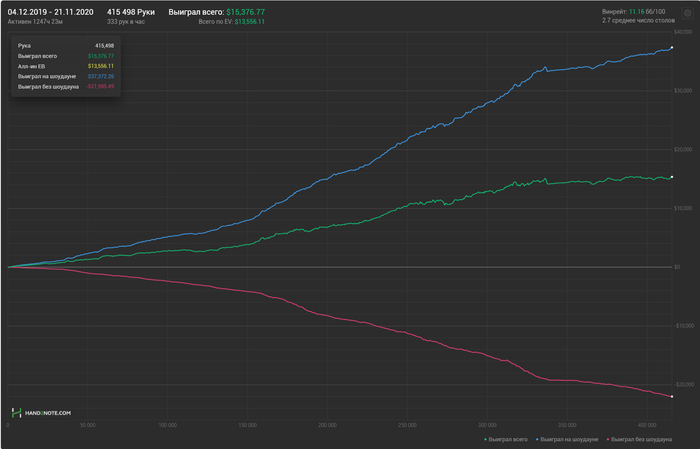The width and height of the screenshot is (700, 449).
Task: Click y-axis label $40,000
Action: [683, 32]
